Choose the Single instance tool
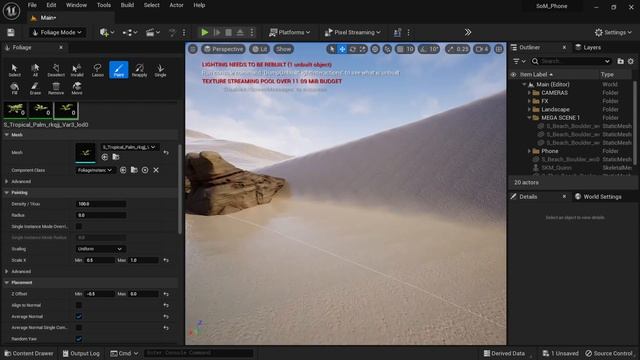 click(160, 69)
